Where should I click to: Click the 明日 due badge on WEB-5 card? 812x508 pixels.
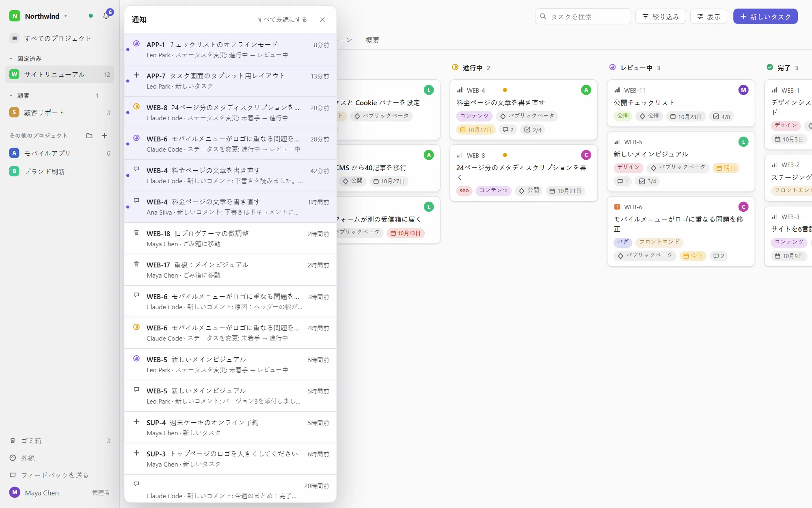(x=726, y=168)
